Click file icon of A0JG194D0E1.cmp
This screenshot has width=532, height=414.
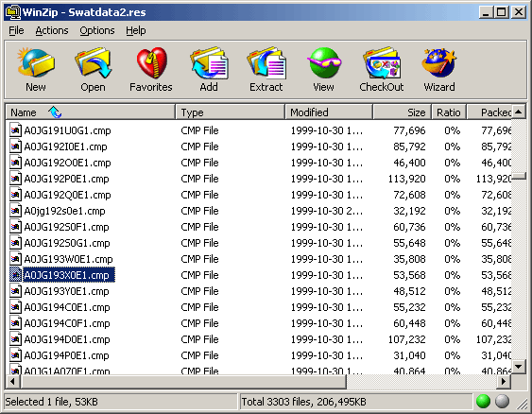15,339
